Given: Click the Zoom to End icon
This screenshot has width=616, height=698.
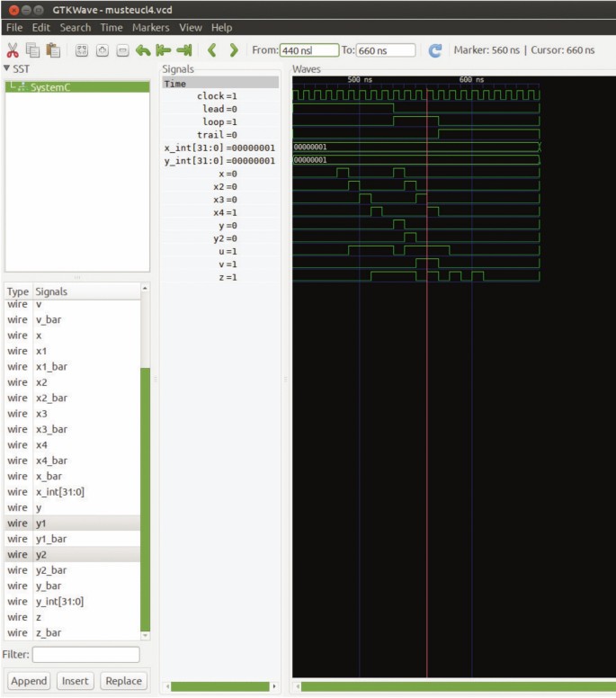Looking at the screenshot, I should [184, 50].
